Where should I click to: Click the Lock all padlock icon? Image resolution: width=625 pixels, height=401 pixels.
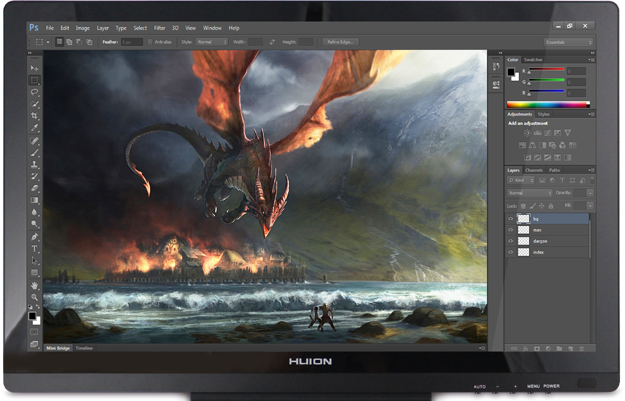point(551,206)
